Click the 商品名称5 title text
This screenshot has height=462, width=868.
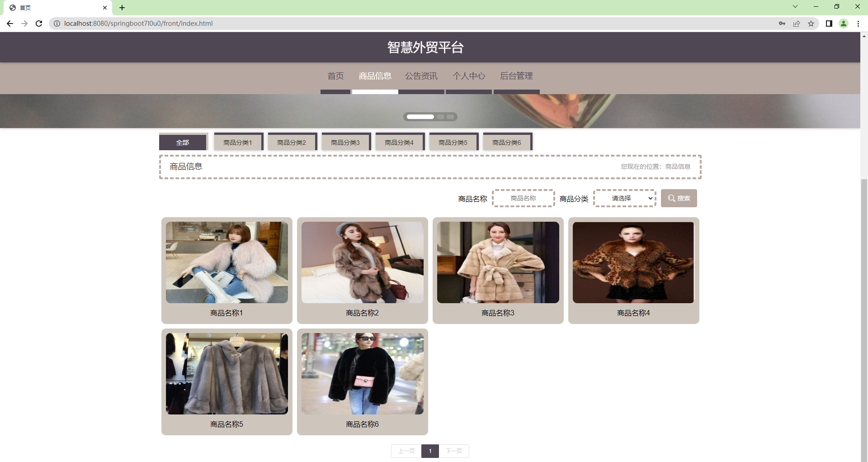(x=227, y=424)
